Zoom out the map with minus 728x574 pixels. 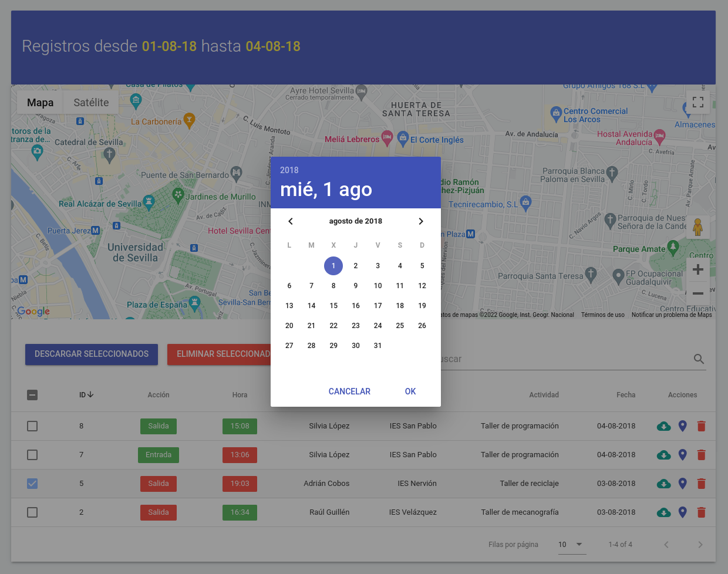[x=698, y=293]
